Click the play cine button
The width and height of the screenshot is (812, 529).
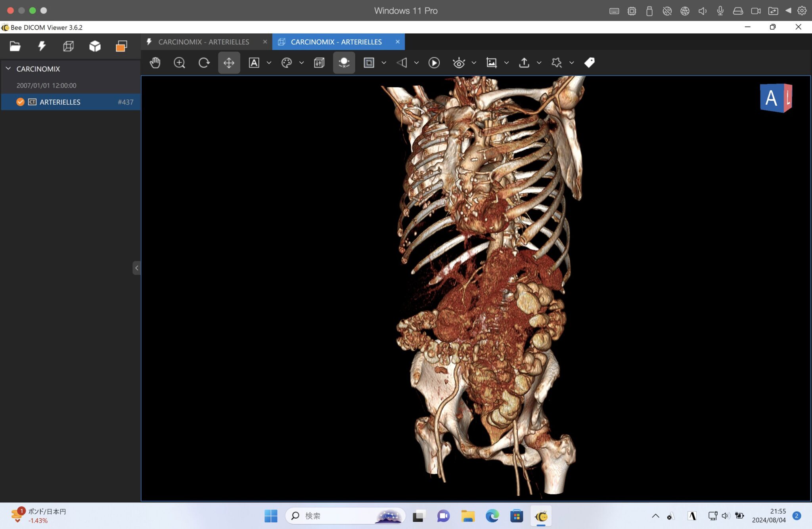click(434, 63)
